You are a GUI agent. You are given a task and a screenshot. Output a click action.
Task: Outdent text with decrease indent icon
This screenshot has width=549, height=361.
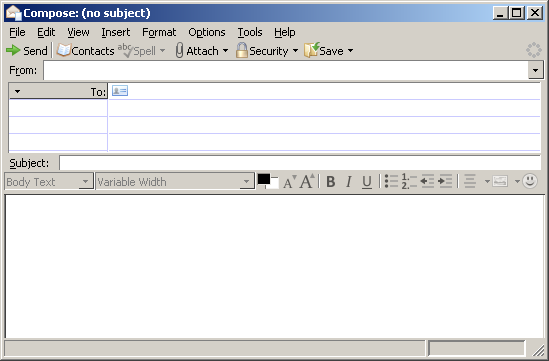pos(427,181)
